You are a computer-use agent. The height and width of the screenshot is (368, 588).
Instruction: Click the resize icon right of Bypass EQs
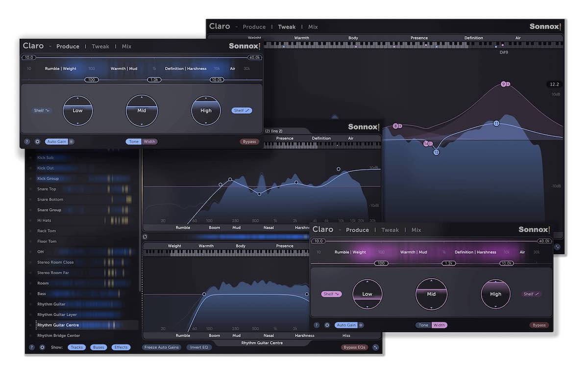(x=376, y=347)
